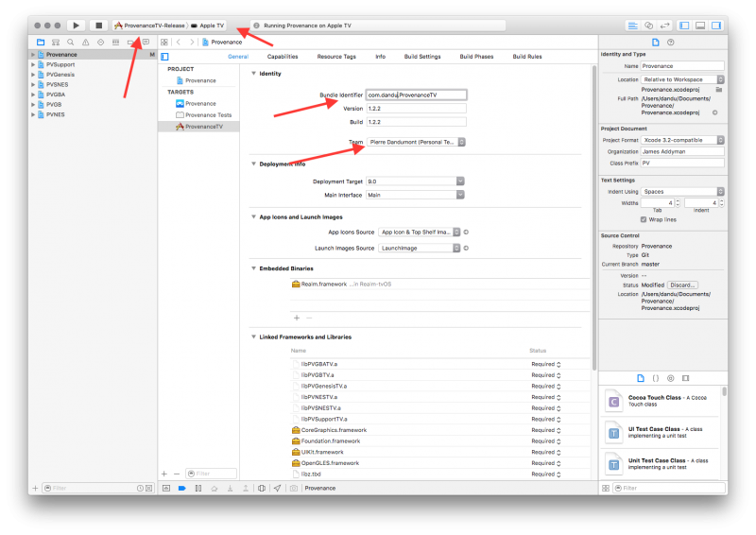This screenshot has height=535, width=756.
Task: Switch to the Build Settings tab
Action: tap(422, 57)
